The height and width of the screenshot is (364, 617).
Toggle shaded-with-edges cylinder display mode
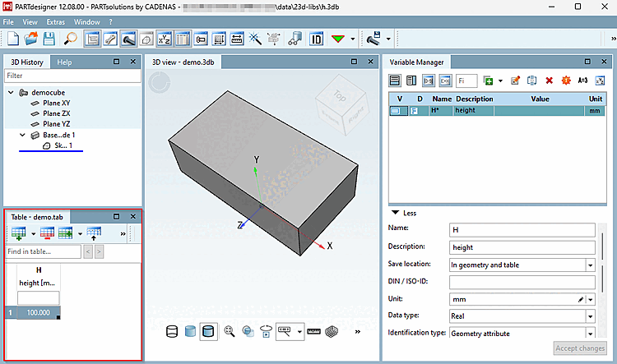209,332
